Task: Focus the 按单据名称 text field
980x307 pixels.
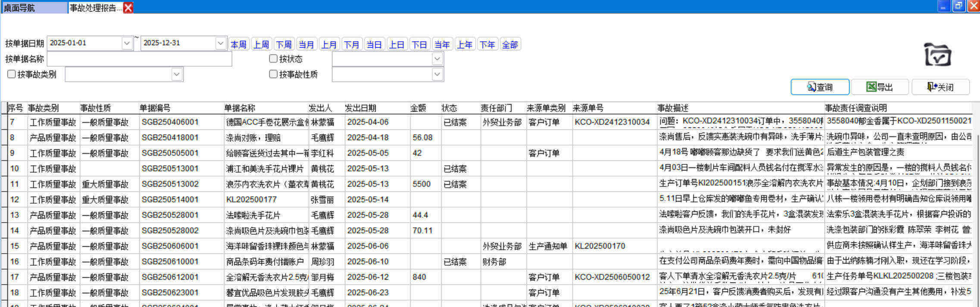Action: tap(139, 59)
